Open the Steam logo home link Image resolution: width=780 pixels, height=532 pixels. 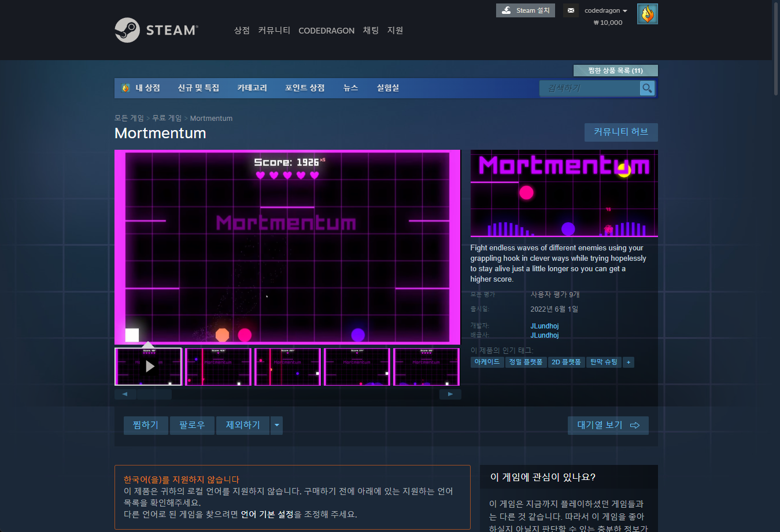pos(156,30)
